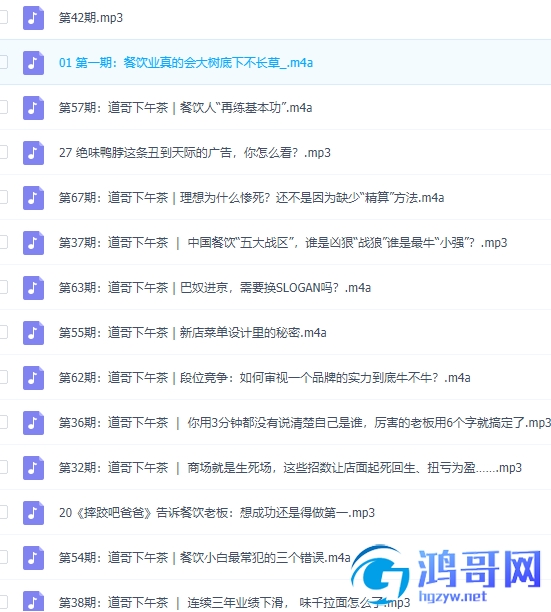Click the music icon next to 第32期 商场就是生死场
Viewport: 551px width, 612px height.
(x=33, y=468)
